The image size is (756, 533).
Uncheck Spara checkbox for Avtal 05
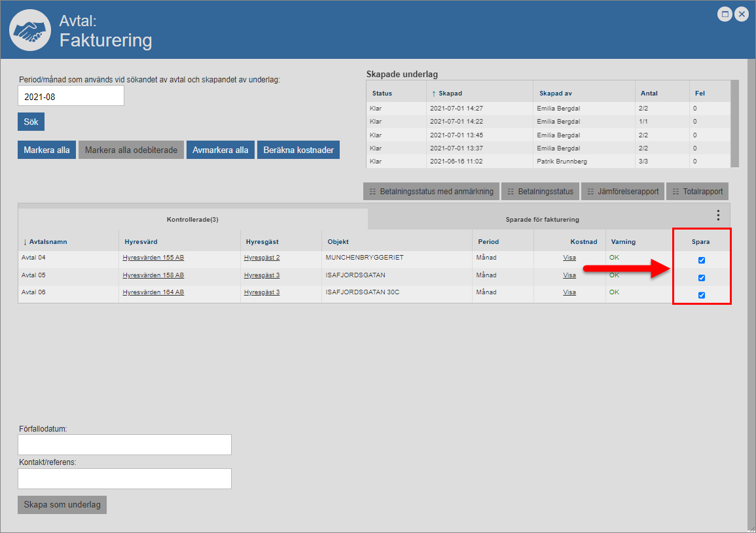(x=702, y=278)
